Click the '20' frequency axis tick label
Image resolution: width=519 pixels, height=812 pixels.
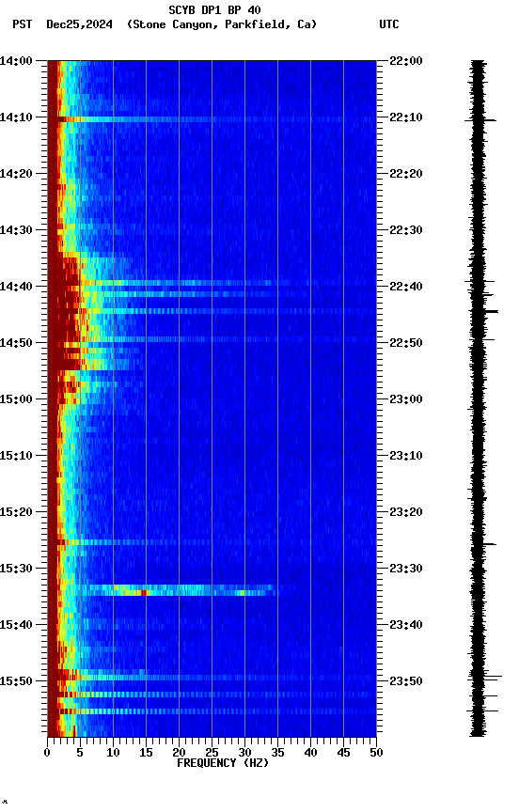[179, 753]
